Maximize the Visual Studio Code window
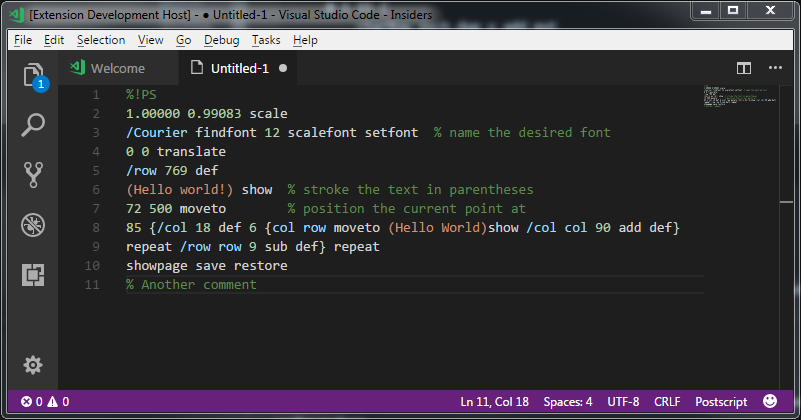The image size is (801, 420). 733,11
